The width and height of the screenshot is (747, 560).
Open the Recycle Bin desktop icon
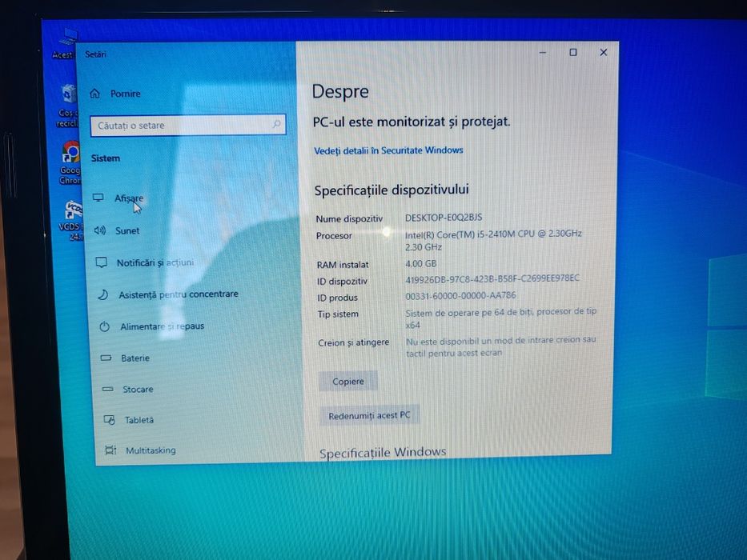point(67,106)
